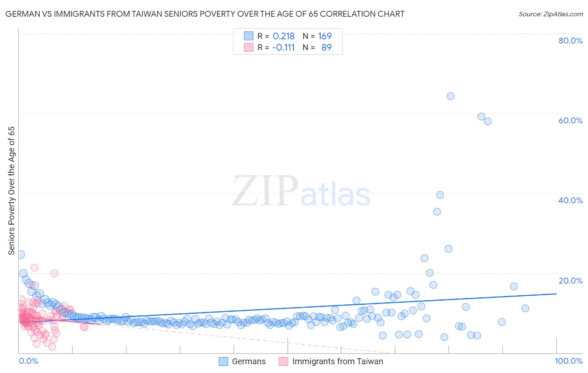Click the 0.0% x-axis label
The image size is (588, 373).
pos(28,361)
